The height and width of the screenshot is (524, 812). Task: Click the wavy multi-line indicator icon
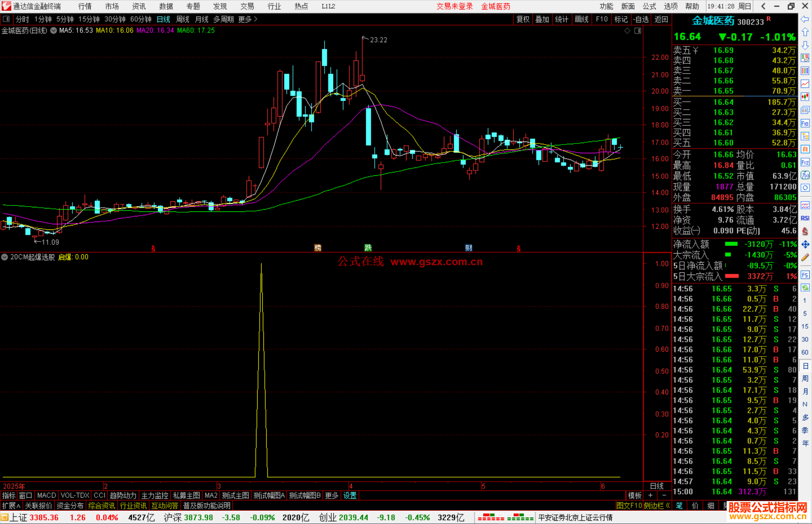point(805,205)
